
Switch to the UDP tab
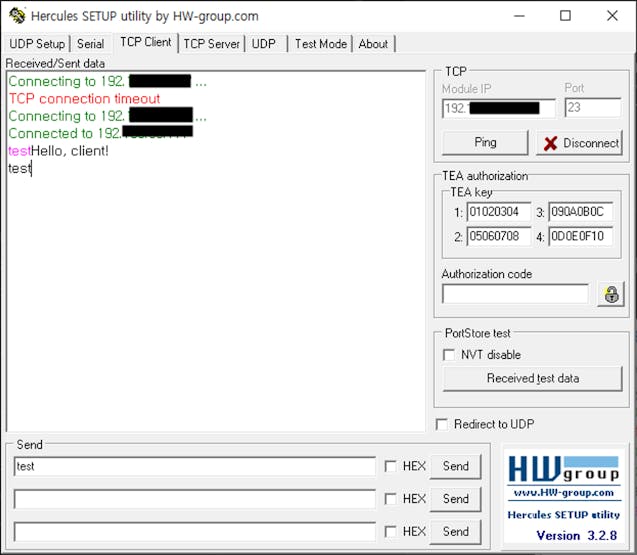[264, 43]
